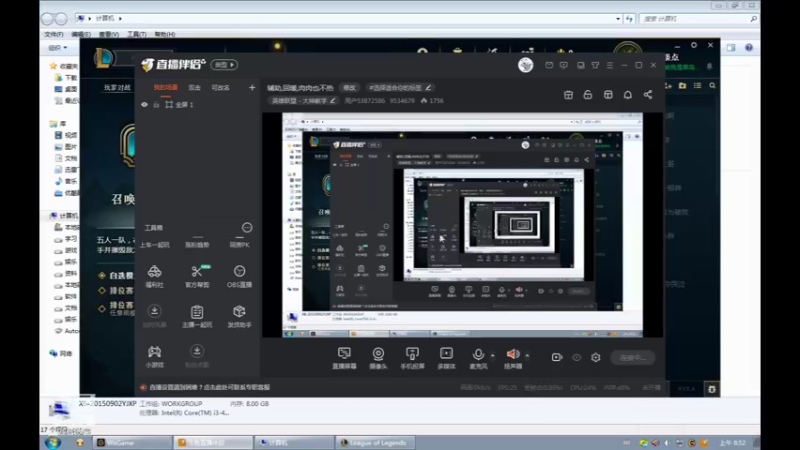Toggle preview eye icon next to settings gear
Viewport: 800px width, 450px height.
(x=577, y=358)
